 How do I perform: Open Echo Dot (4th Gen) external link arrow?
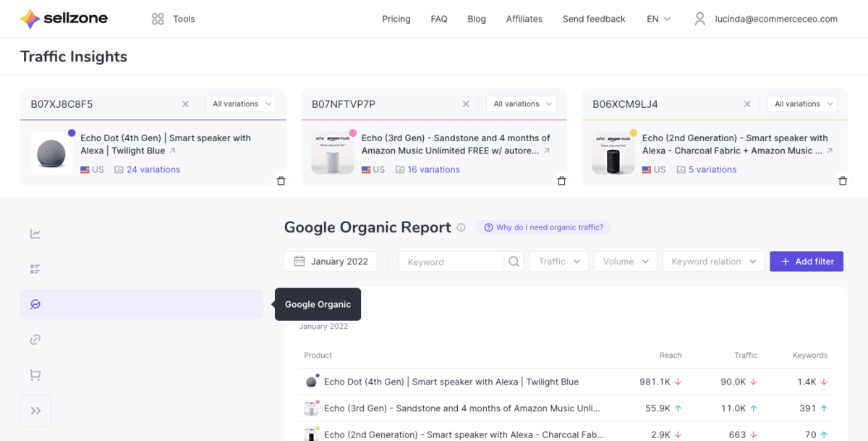click(x=172, y=151)
